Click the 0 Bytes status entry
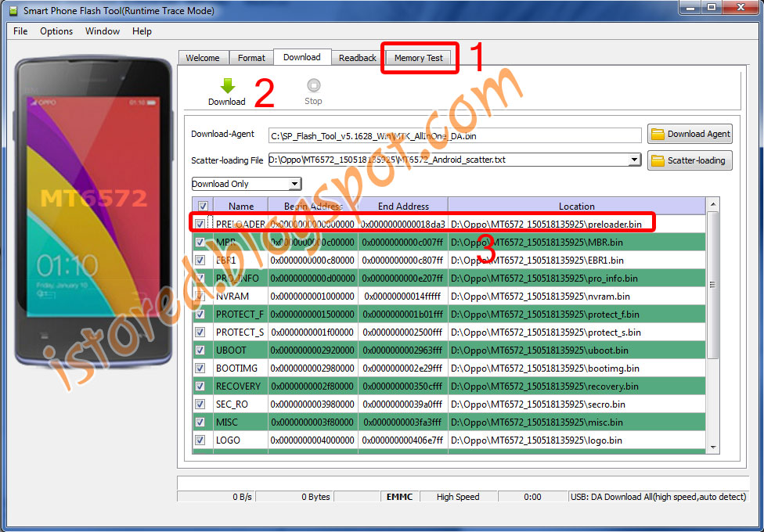The width and height of the screenshot is (764, 532). 295,497
